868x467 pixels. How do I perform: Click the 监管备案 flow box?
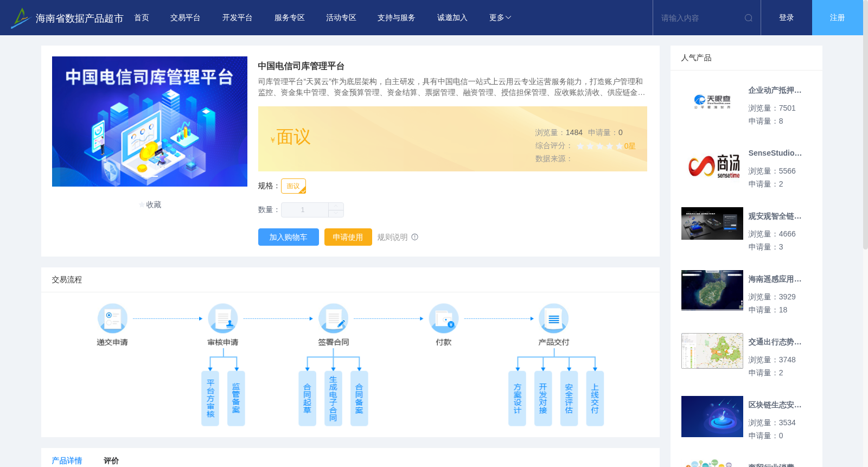(236, 399)
